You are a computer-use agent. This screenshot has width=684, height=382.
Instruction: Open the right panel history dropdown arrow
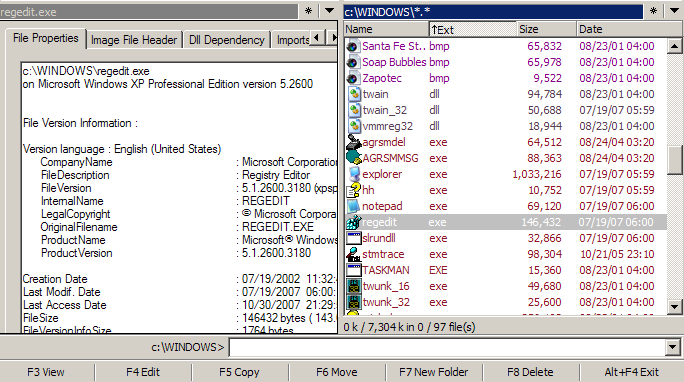click(674, 11)
